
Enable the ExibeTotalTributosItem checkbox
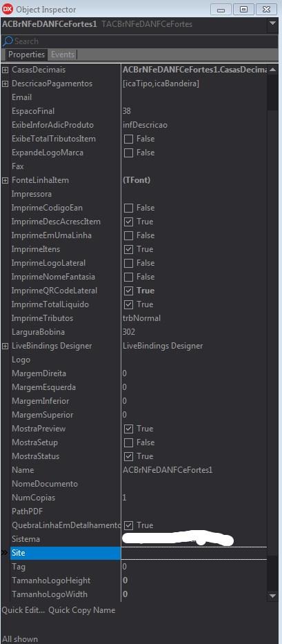[x=128, y=139]
